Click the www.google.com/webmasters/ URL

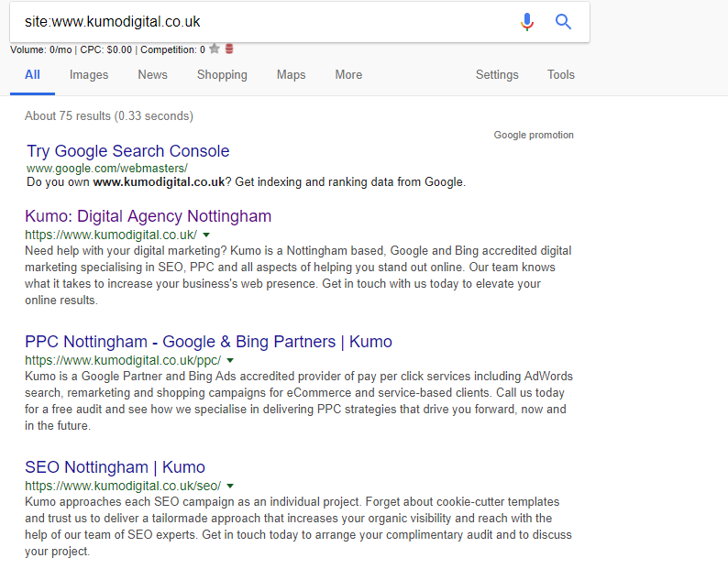(x=107, y=168)
